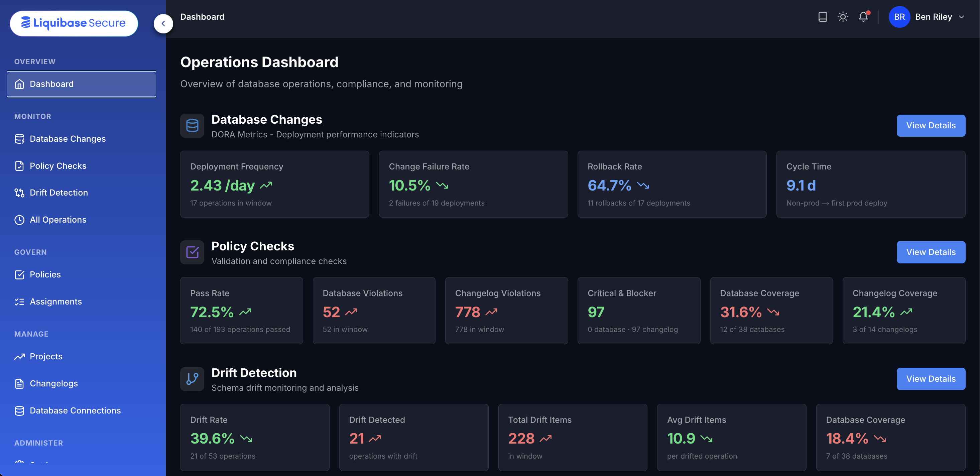Screen dimensions: 980x476
Task: Click the Policy Checks section checkbox icon
Action: pyautogui.click(x=192, y=252)
